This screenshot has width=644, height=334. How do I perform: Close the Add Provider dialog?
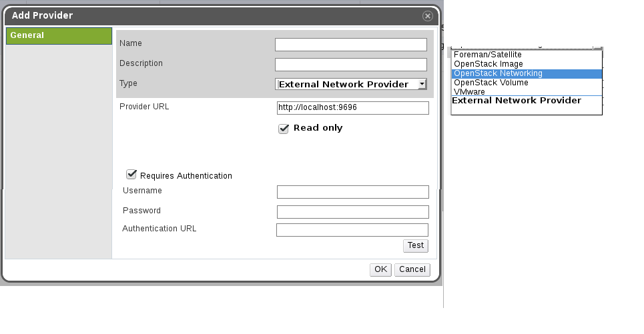coord(427,16)
